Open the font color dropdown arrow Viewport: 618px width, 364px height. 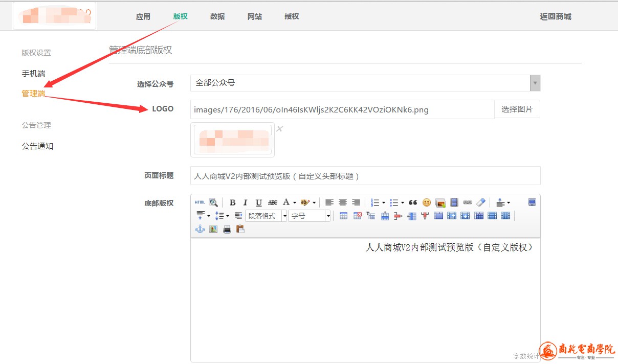point(295,203)
